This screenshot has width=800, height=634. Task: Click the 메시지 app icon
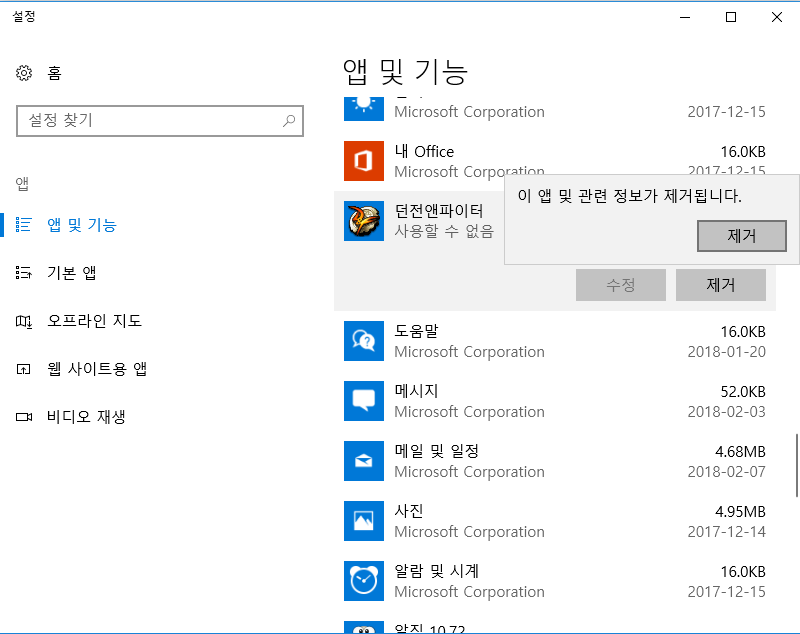tap(363, 401)
